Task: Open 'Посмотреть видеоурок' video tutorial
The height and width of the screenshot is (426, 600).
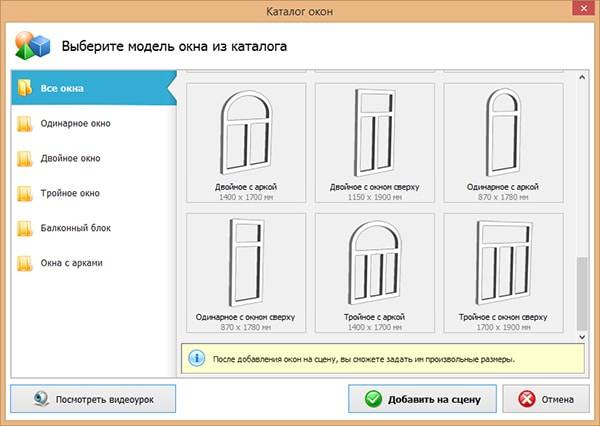Action: coord(92,399)
